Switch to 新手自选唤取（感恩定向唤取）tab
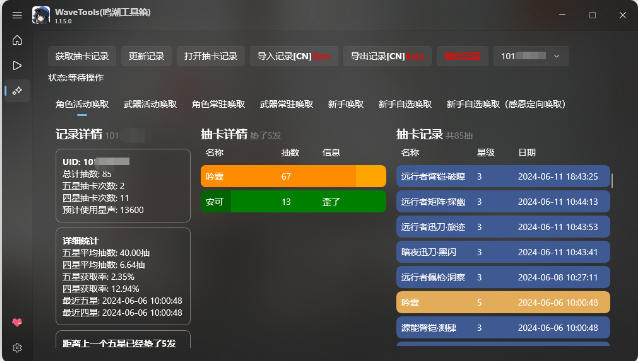This screenshot has height=361, width=638. pyautogui.click(x=506, y=105)
